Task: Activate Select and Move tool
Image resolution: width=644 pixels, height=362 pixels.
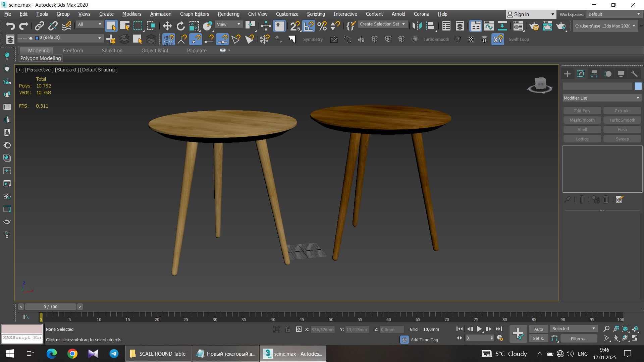Action: click(167, 26)
